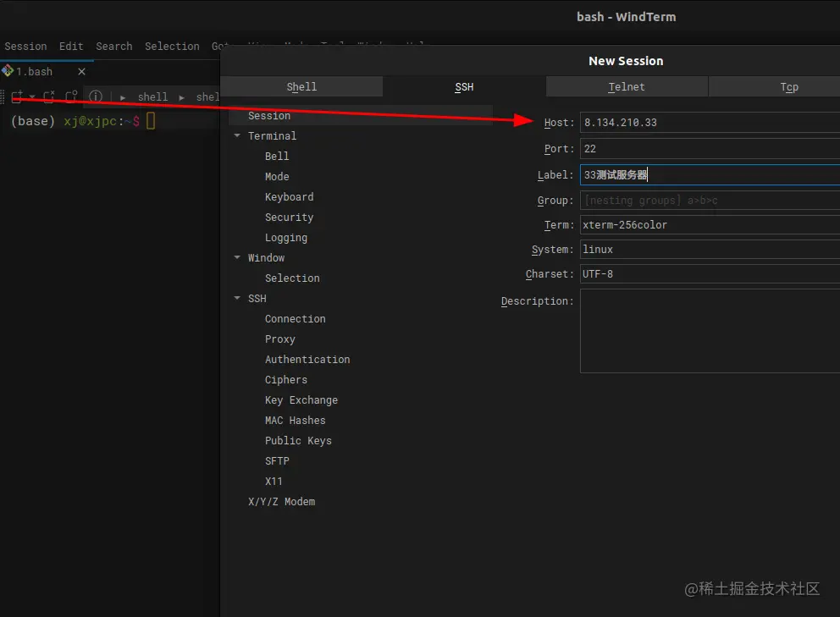Open the Edit menu
Image resolution: width=840 pixels, height=617 pixels.
pos(71,46)
